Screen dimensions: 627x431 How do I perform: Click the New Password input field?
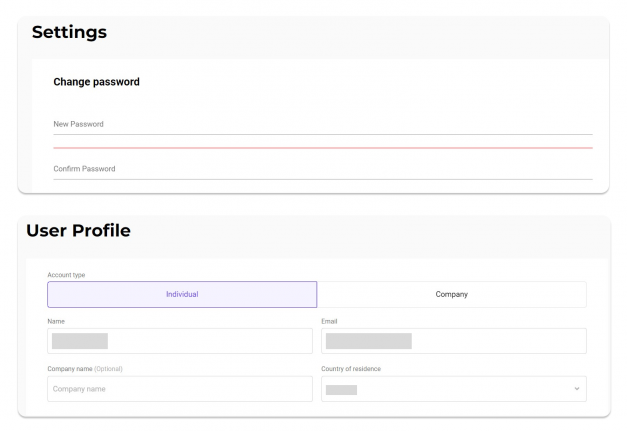323,125
